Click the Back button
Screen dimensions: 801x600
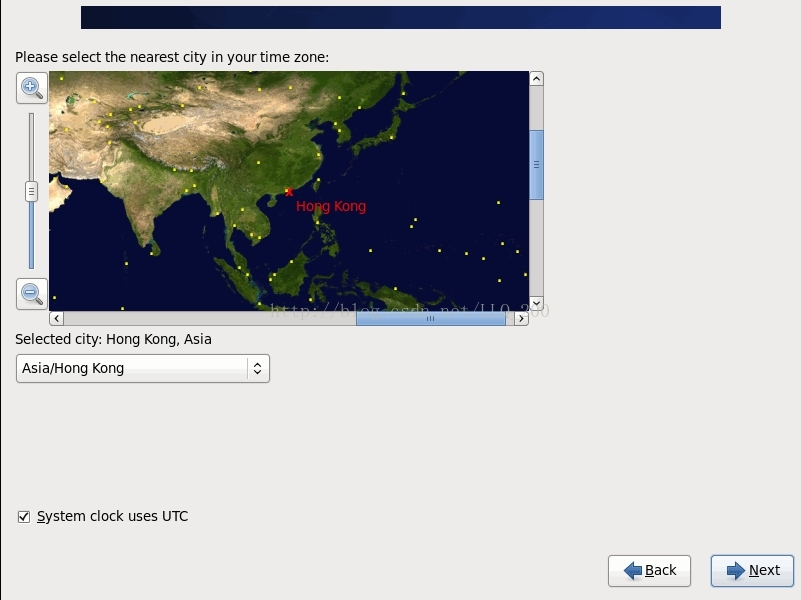point(649,570)
